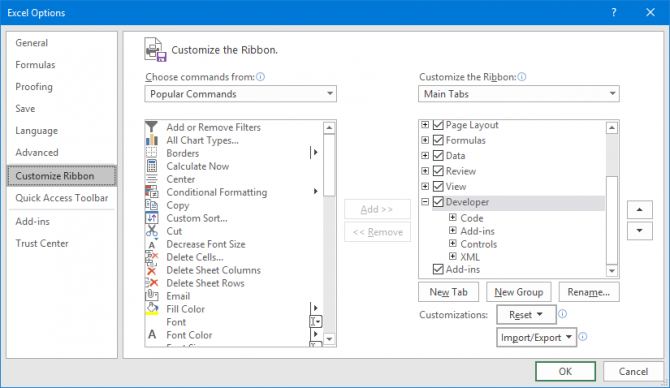Click the Calculate Now calculator icon

(152, 166)
